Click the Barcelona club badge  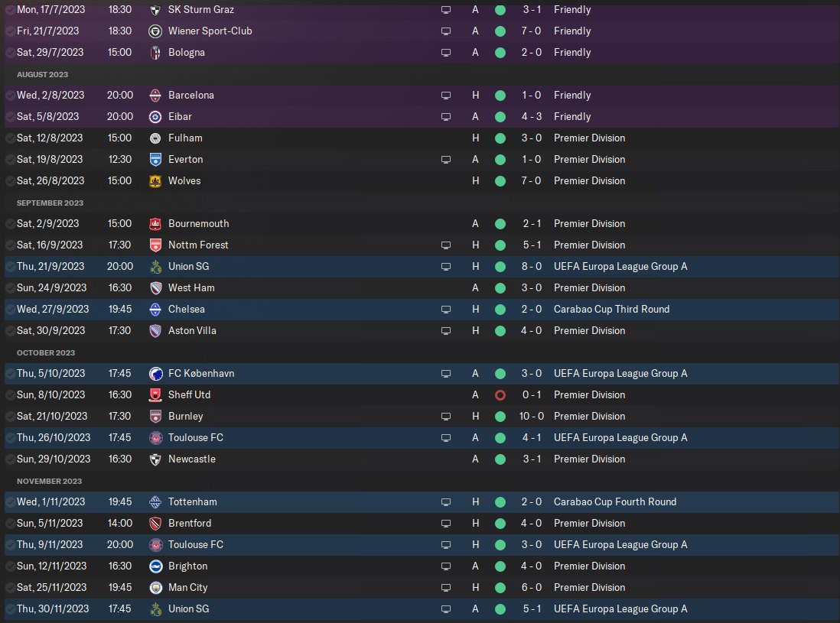pos(155,96)
